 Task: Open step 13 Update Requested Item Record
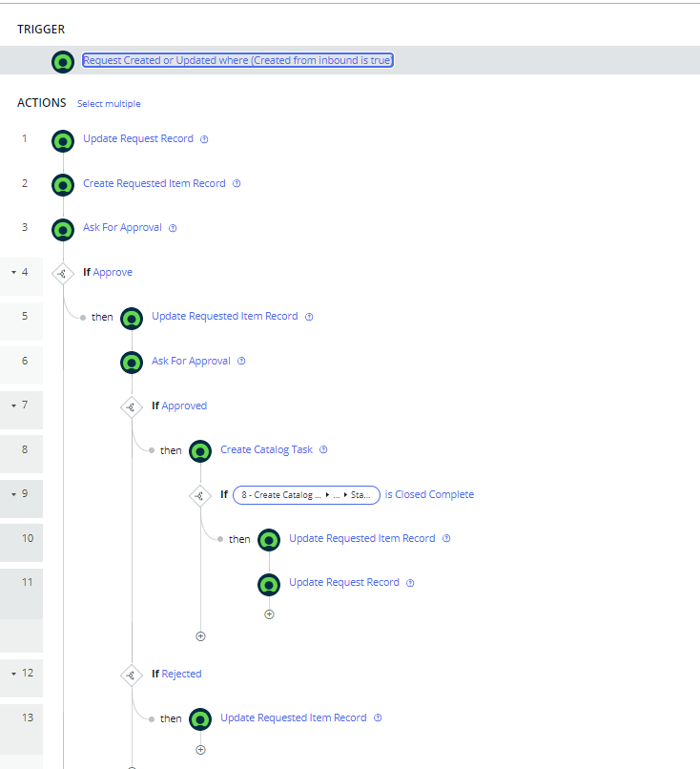[294, 718]
